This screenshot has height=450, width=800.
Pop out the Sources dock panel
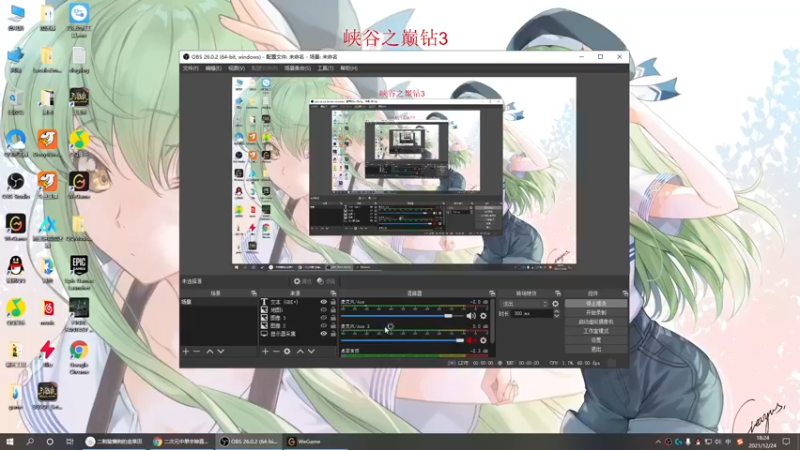(333, 293)
